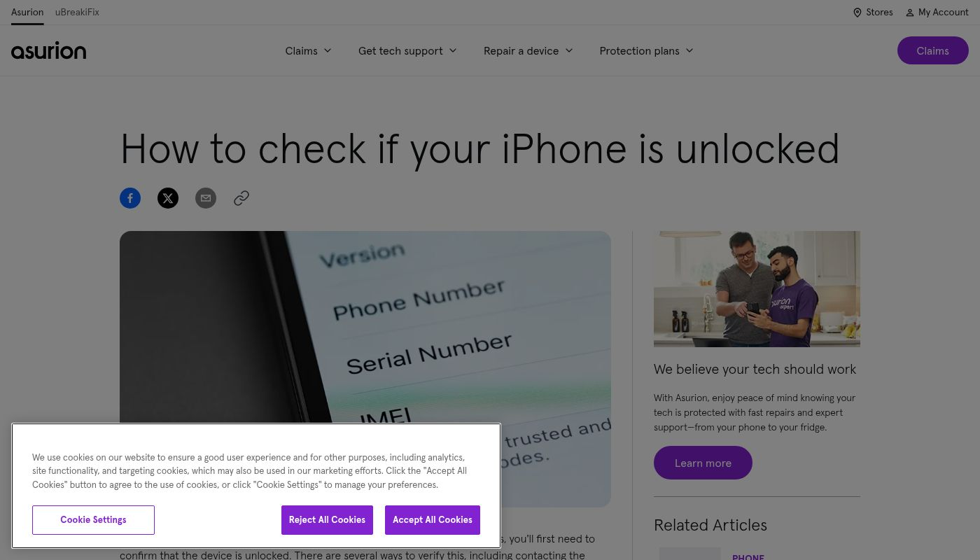Click the My Account person icon
Image resolution: width=980 pixels, height=560 pixels.
909,13
